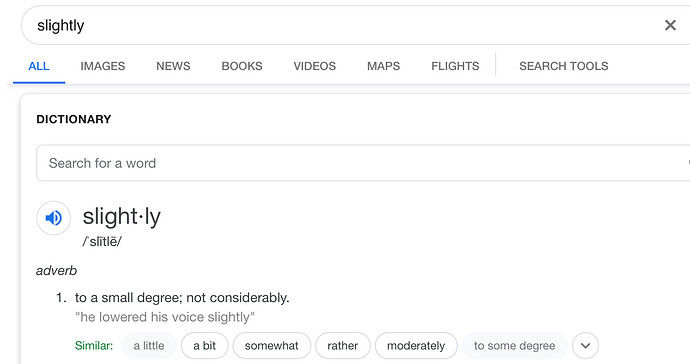Switch to the Flights tab

pyautogui.click(x=455, y=66)
